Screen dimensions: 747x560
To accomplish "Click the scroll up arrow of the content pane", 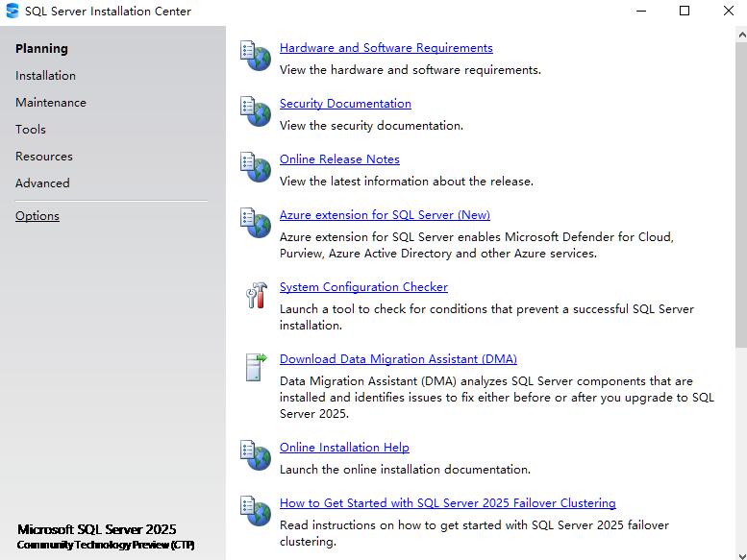I will (x=741, y=35).
